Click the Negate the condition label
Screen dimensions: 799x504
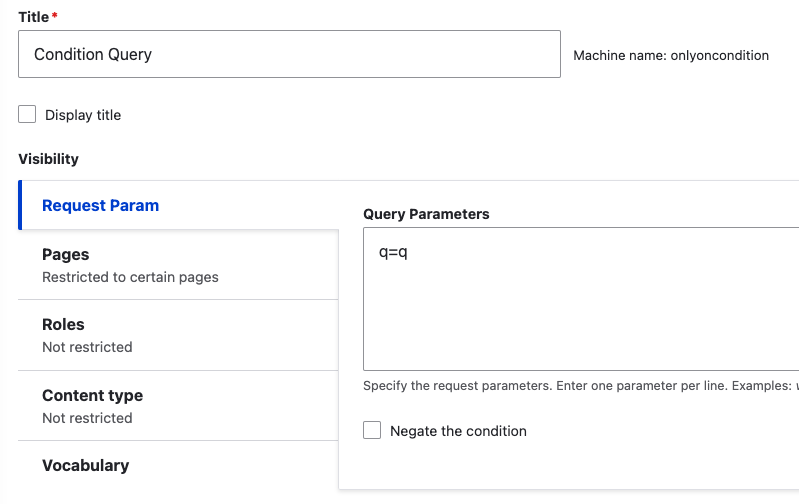[x=458, y=431]
